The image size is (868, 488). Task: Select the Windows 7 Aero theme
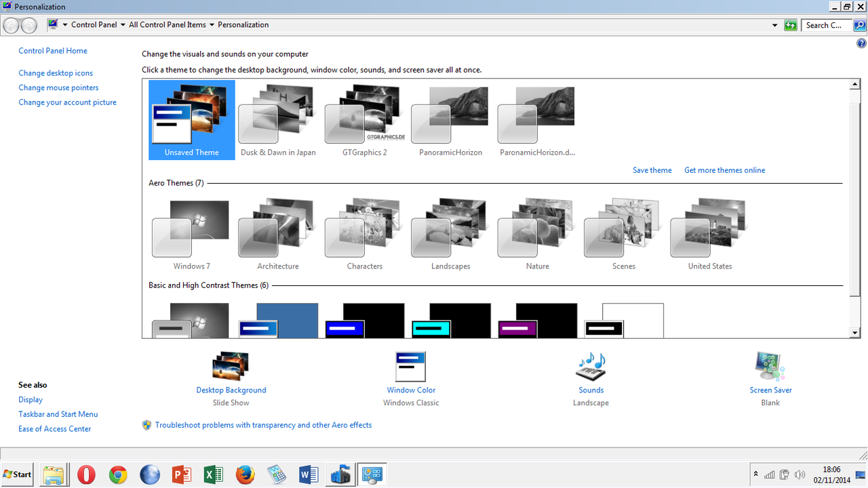[x=192, y=235]
